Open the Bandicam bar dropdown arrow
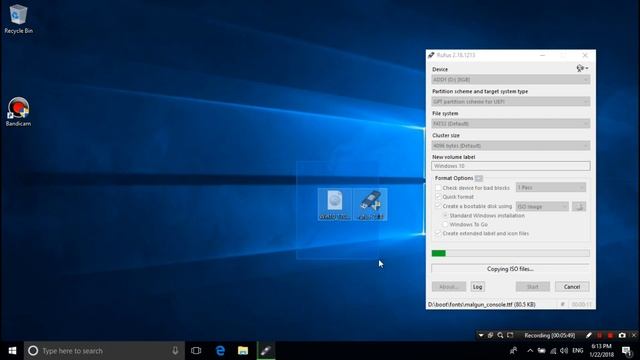 click(x=481, y=335)
